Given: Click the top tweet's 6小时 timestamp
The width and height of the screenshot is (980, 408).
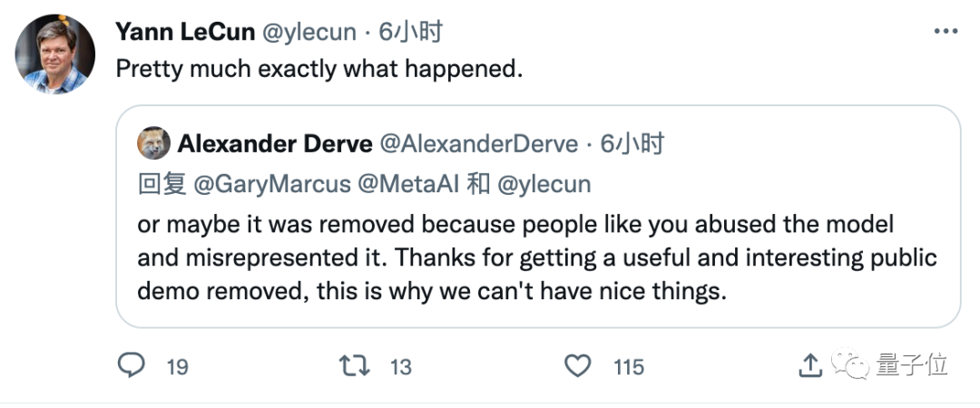Looking at the screenshot, I should click(410, 32).
